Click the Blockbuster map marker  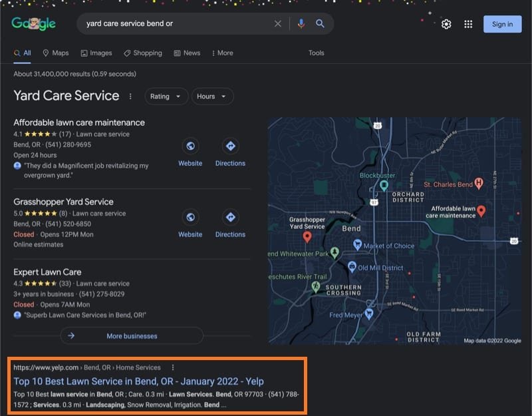pos(384,186)
